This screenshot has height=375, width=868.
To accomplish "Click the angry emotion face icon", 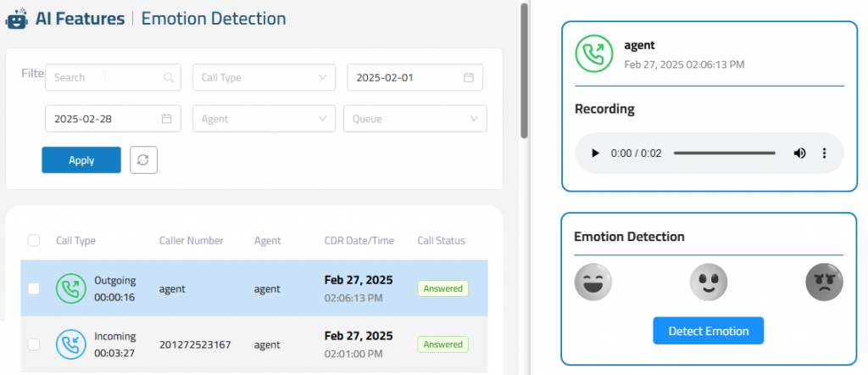I will (x=824, y=282).
